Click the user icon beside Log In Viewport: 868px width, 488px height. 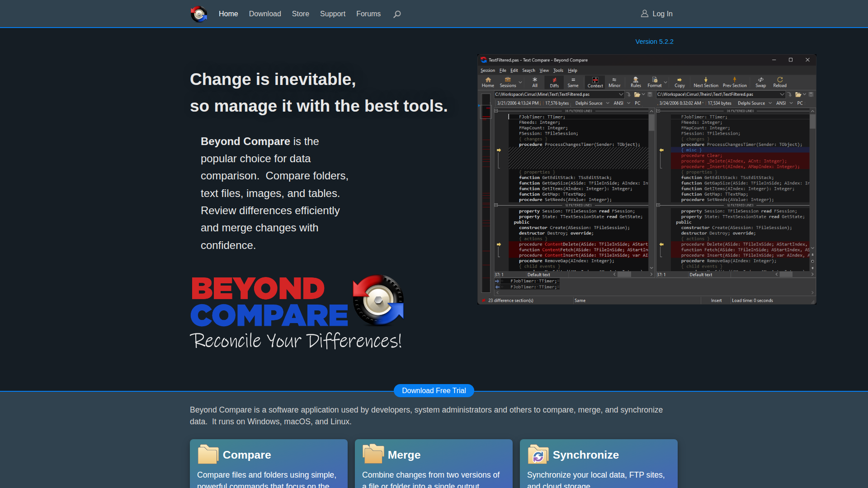coord(645,14)
